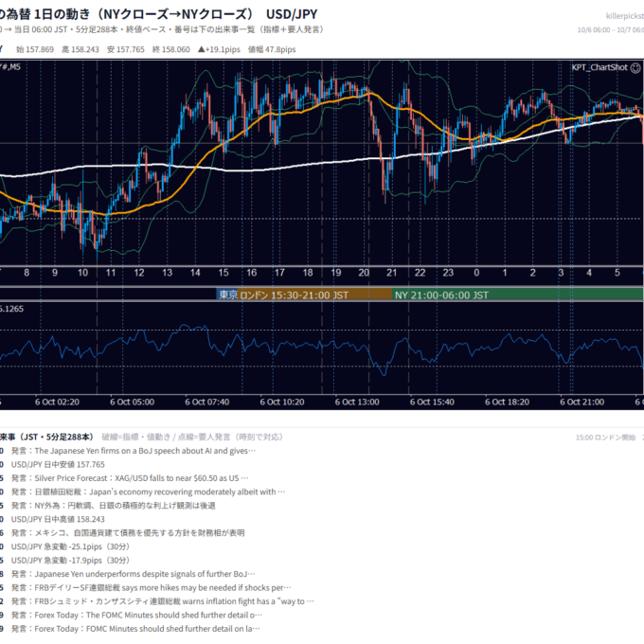Click hour label 10 on time axis
Screen dimensions: 644x644
tap(83, 273)
